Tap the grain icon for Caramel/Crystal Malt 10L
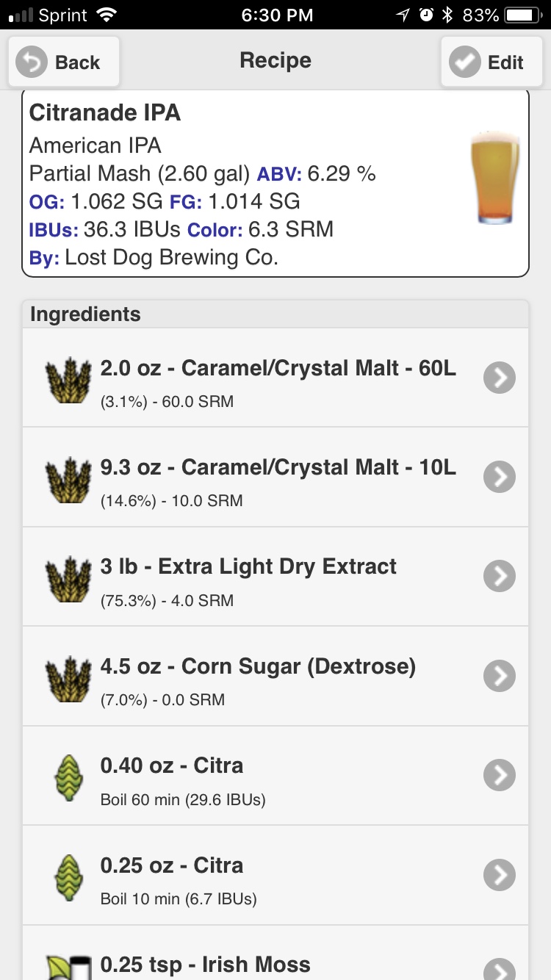The height and width of the screenshot is (980, 551). coord(62,478)
